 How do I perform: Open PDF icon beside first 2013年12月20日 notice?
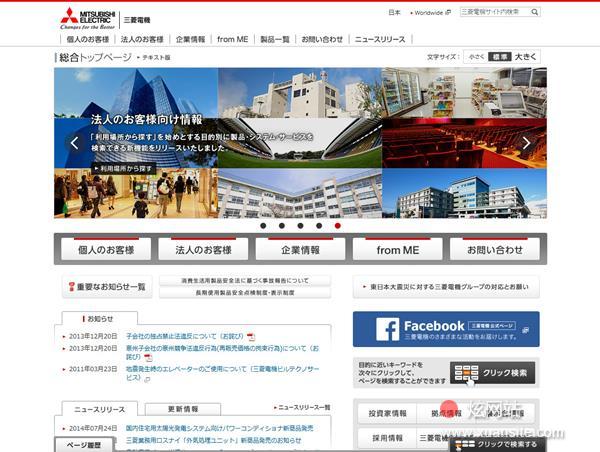tap(251, 337)
